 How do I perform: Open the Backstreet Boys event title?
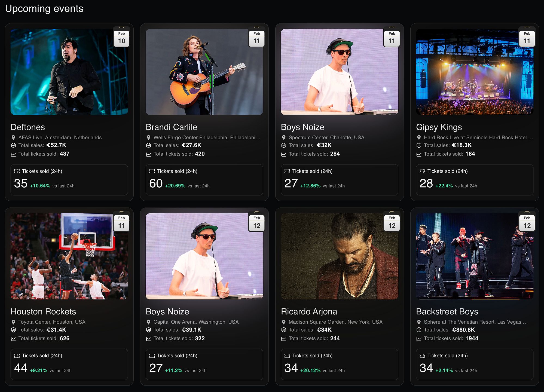[447, 311]
